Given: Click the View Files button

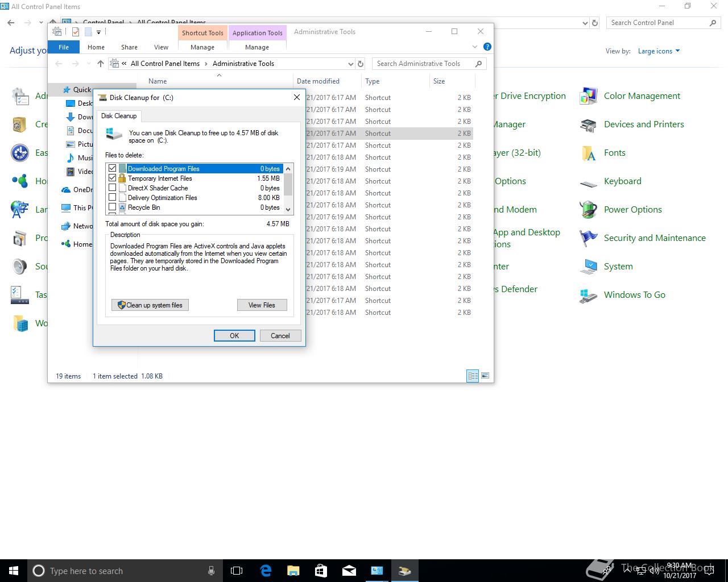Looking at the screenshot, I should coord(262,305).
